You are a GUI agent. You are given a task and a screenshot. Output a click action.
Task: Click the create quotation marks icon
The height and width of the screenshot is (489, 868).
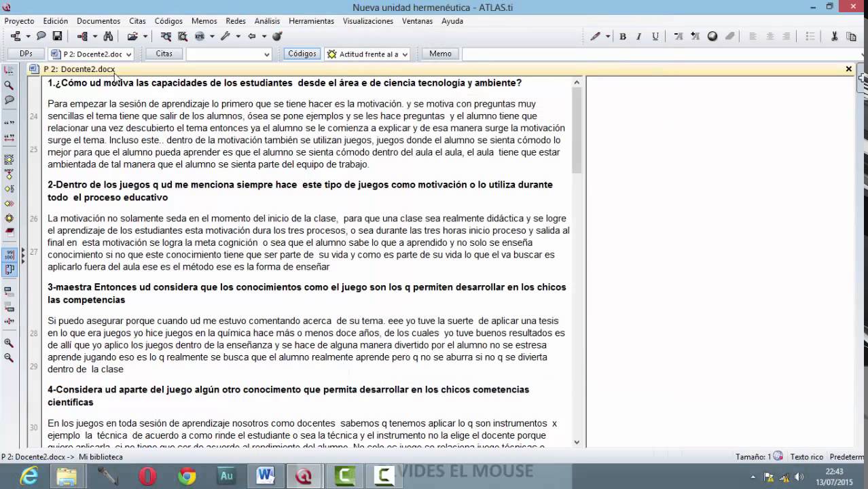coord(9,123)
